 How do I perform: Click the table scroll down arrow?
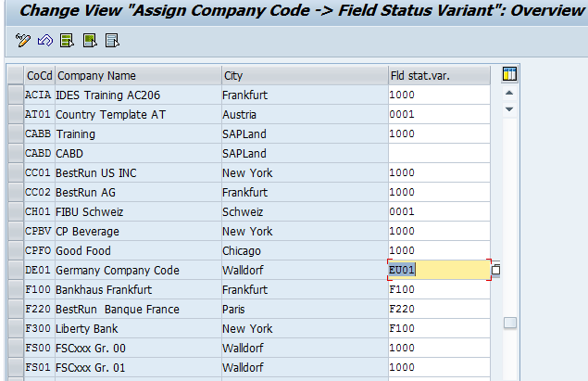tap(509, 109)
